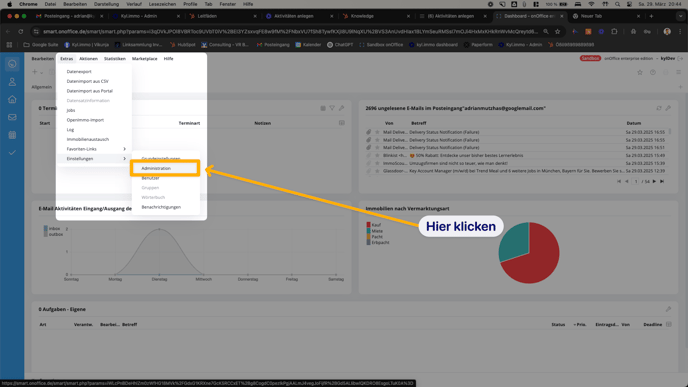Click the filter funnel icon in the Termine widget

[x=332, y=108]
